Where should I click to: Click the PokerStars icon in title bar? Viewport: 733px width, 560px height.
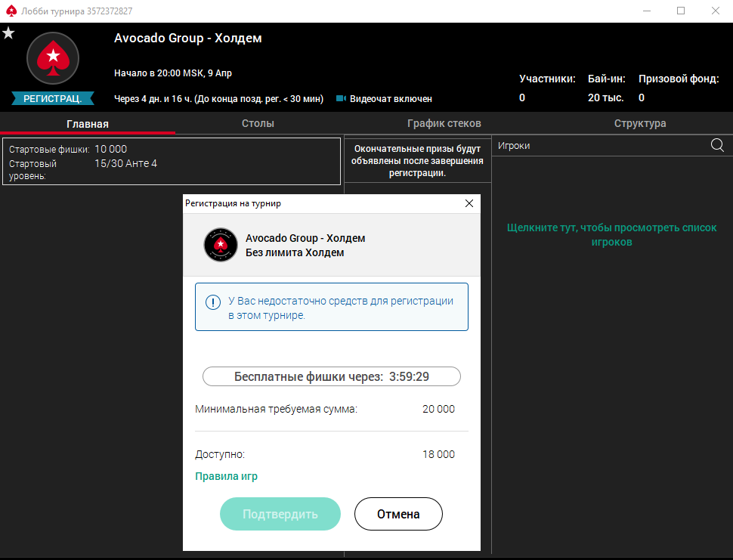[x=11, y=11]
